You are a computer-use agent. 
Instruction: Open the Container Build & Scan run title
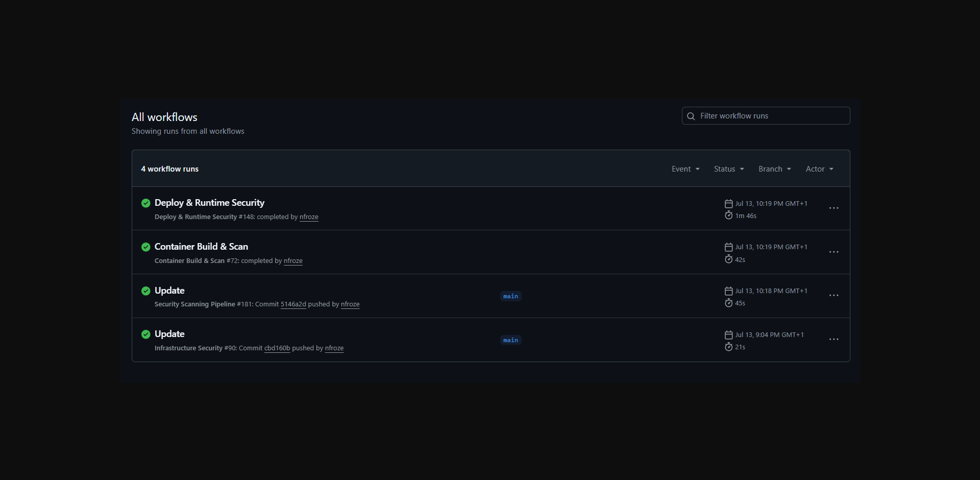click(201, 247)
